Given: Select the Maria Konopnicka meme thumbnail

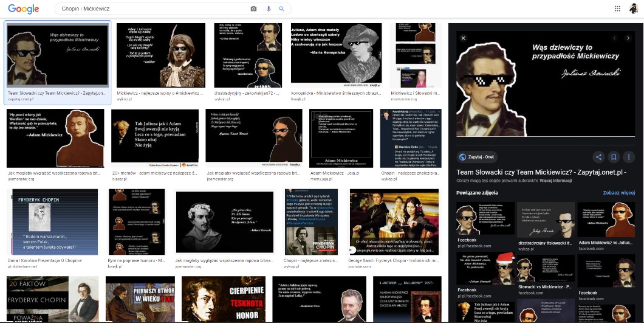Looking at the screenshot, I should point(336,55).
